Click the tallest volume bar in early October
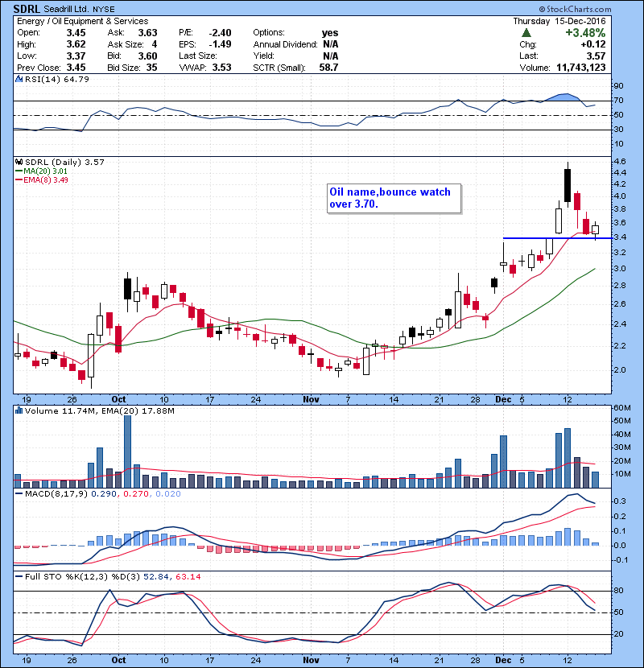This screenshot has height=668, width=644. (127, 452)
